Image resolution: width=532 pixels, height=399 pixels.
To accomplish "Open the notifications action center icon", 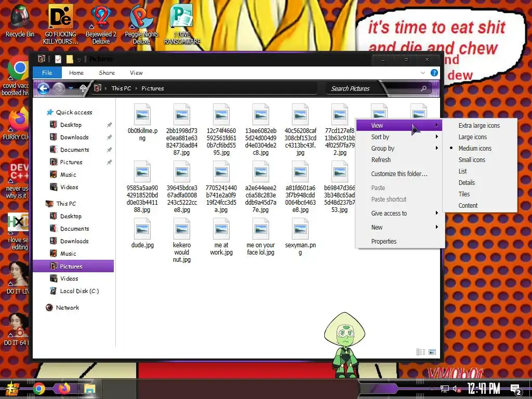I will click(515, 389).
